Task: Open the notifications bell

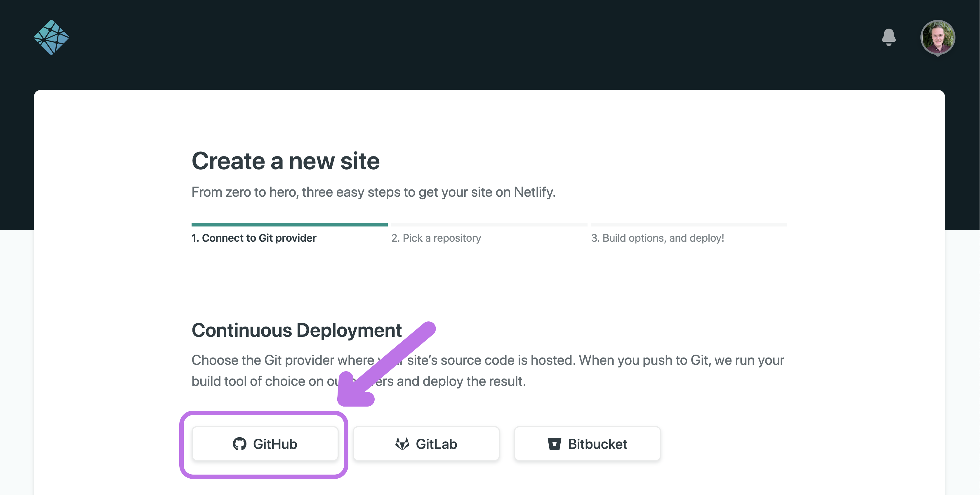Action: coord(889,37)
